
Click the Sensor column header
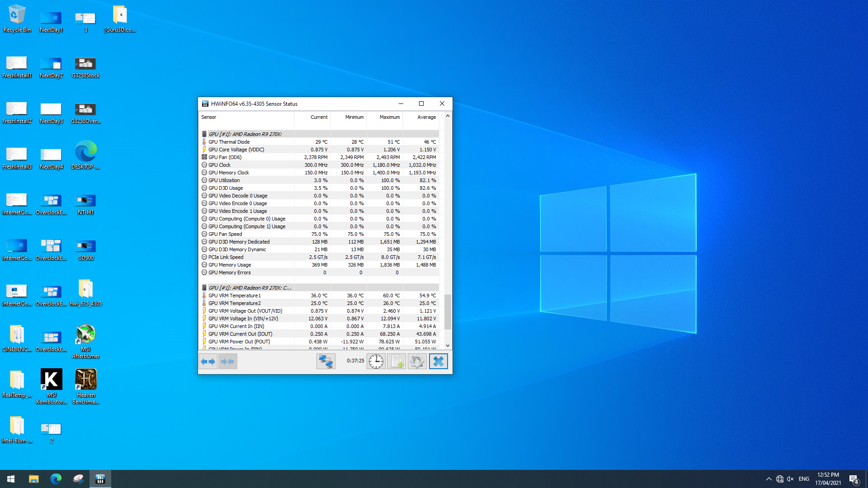(x=246, y=117)
